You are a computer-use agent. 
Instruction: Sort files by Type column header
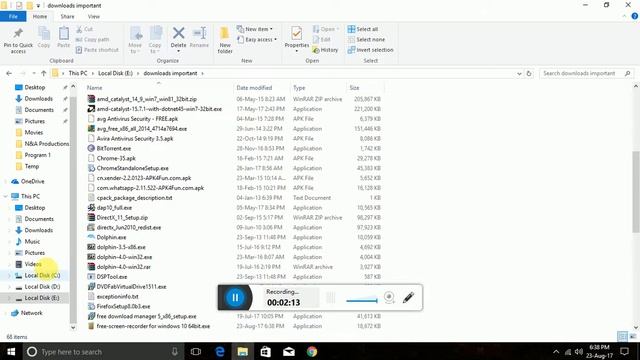click(318, 87)
